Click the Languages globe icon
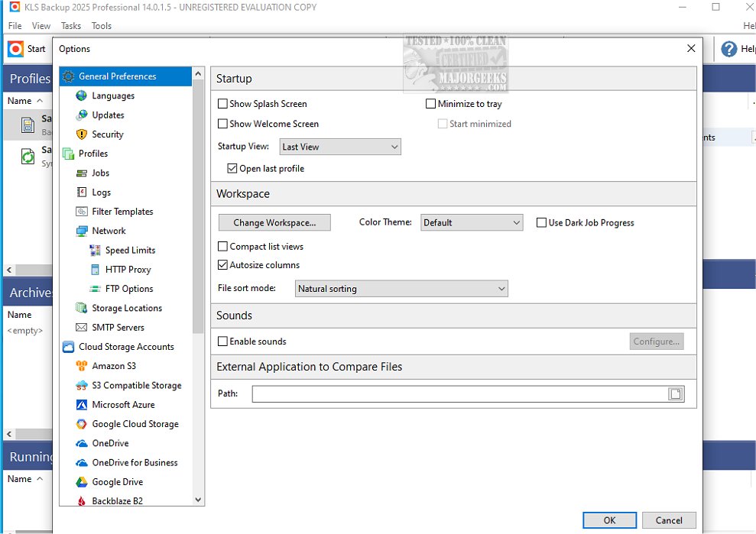Viewport: 756px width, 534px height. (x=82, y=95)
